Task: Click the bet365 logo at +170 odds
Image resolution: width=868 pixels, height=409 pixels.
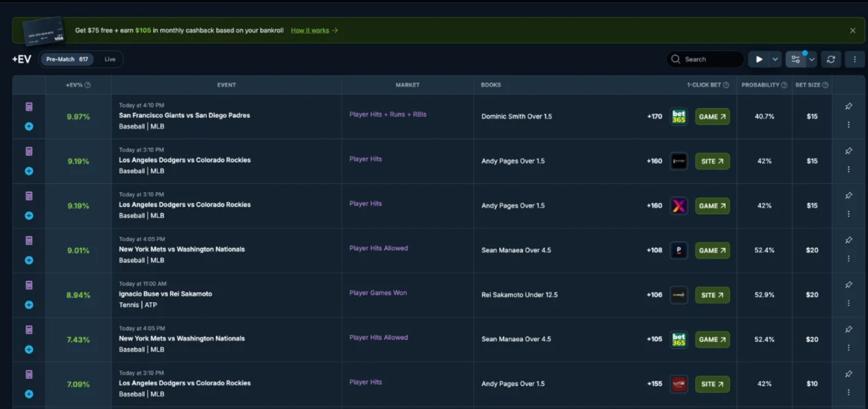Action: coord(678,117)
